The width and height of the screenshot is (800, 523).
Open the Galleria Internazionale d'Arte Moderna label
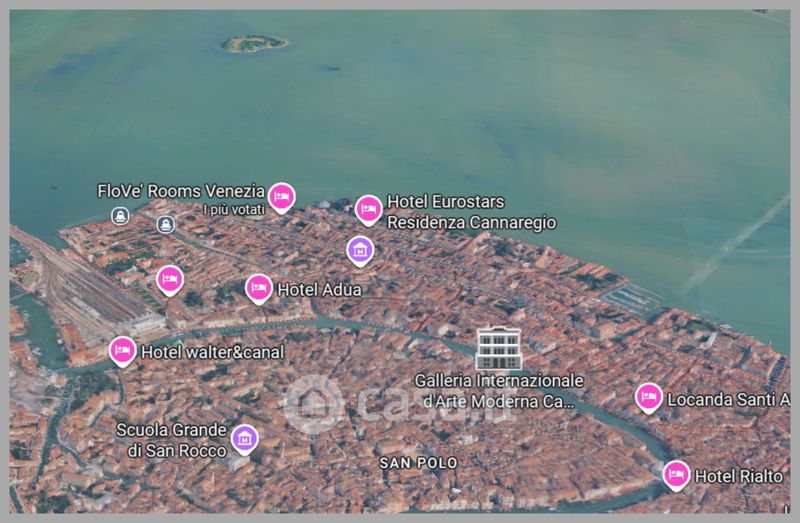coord(499,392)
